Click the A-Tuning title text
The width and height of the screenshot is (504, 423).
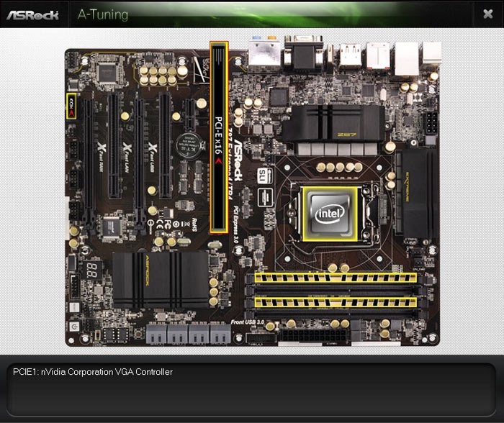(103, 15)
